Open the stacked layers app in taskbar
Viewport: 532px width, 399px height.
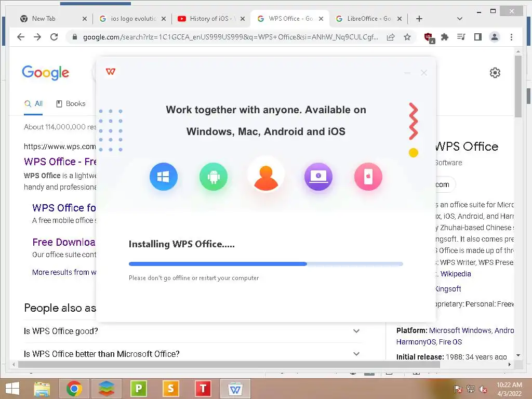(x=107, y=389)
